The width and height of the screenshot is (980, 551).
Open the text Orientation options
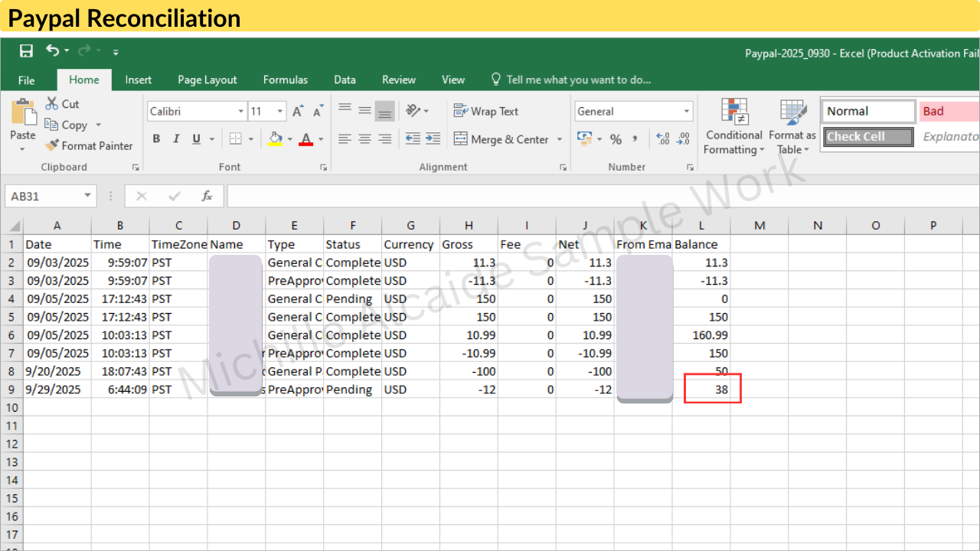click(413, 111)
